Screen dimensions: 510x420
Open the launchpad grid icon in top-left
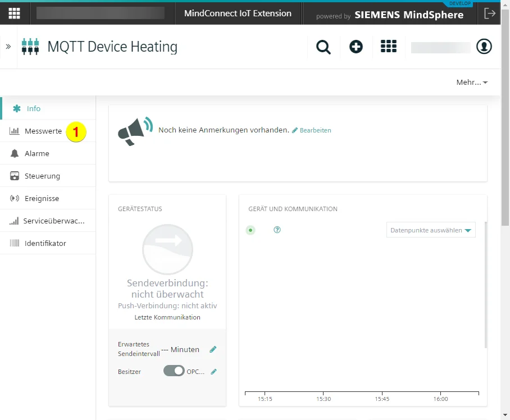pos(14,13)
